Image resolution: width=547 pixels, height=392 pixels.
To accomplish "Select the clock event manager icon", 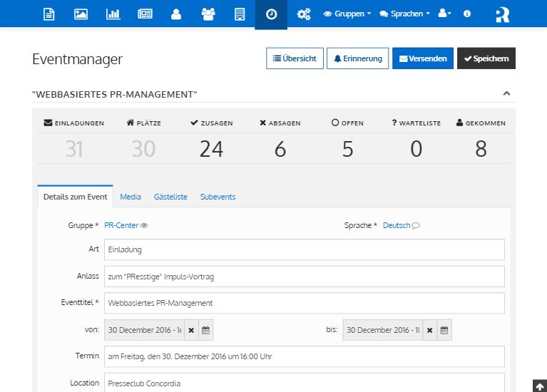I will coord(271,14).
